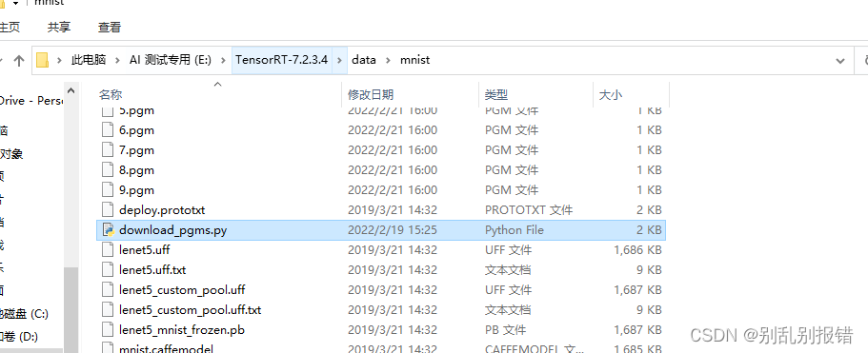Viewport: 868px width, 353px height.
Task: Open the 查看 ribbon tab
Action: tap(109, 27)
